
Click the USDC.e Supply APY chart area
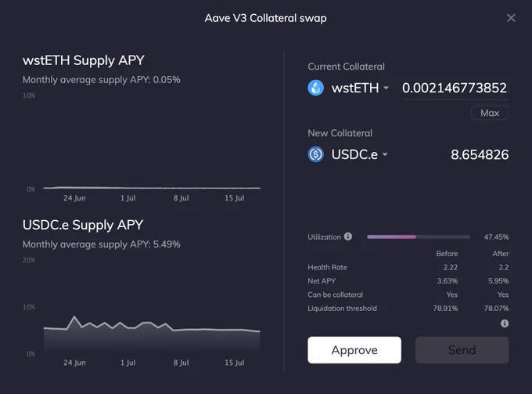[x=152, y=334]
